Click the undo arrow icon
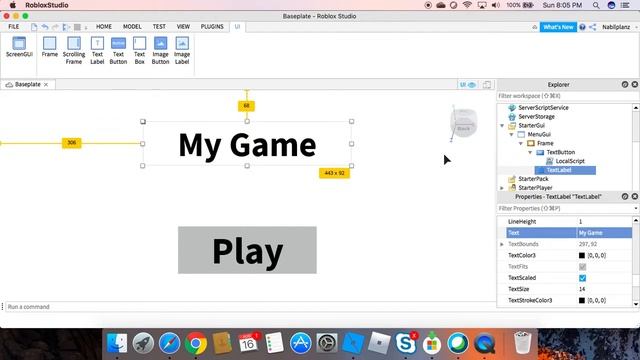This screenshot has width=640, height=360. 45,27
